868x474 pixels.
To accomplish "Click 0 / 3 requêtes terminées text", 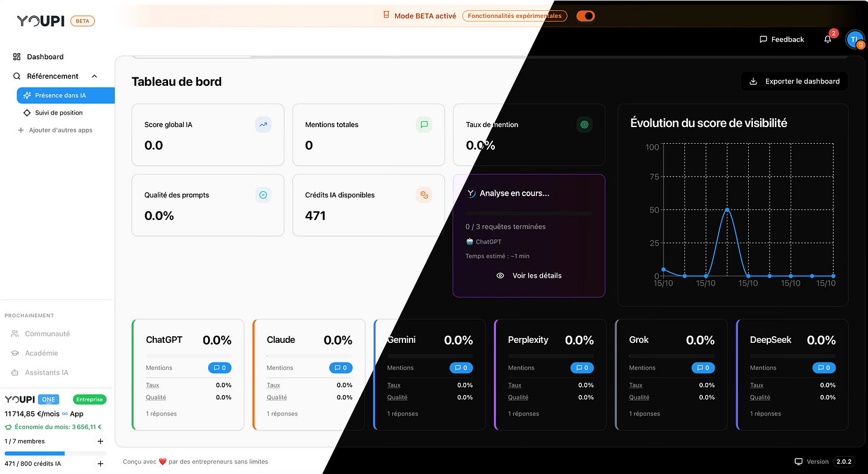I will (506, 227).
